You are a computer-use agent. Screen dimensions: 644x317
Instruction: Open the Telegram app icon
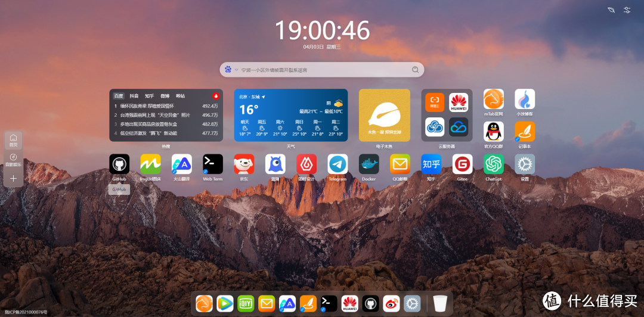(x=338, y=164)
